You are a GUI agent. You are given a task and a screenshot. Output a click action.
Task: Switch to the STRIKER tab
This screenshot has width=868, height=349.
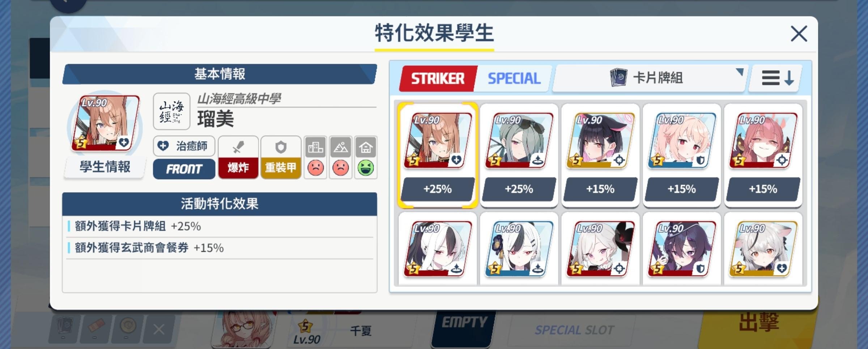438,78
